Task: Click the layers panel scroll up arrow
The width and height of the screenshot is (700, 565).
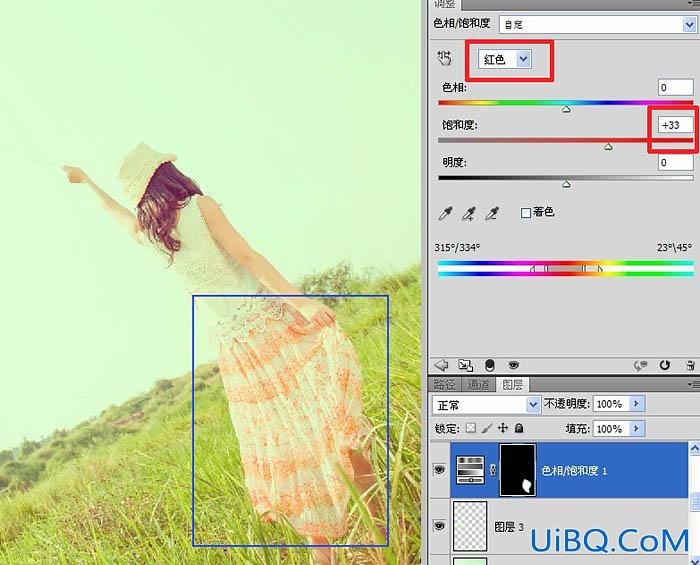Action: coord(695,447)
